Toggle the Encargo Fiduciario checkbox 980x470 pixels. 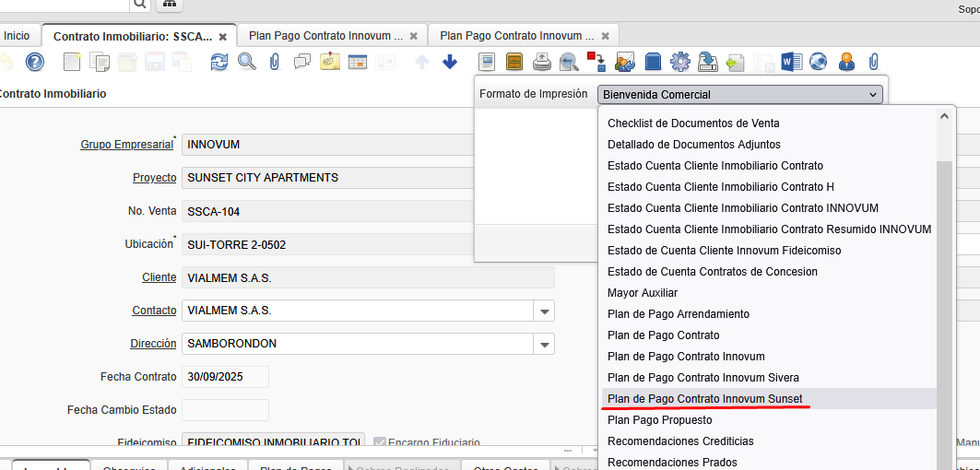pos(380,443)
